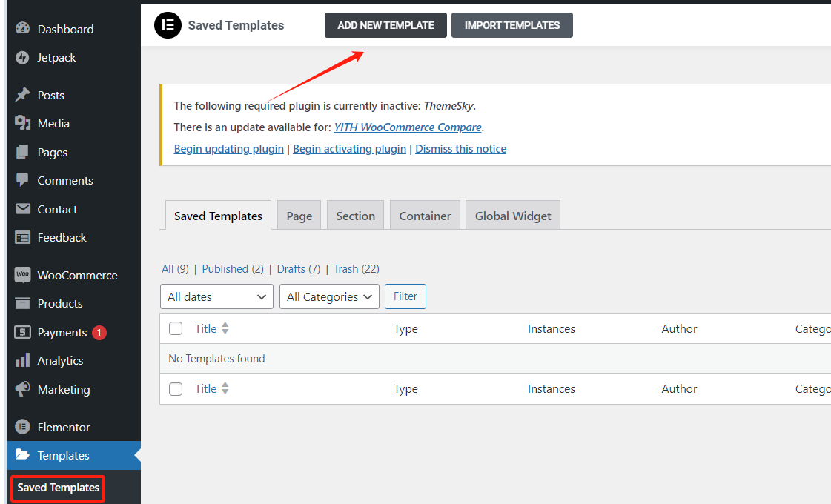This screenshot has height=504, width=831.
Task: Open Analytics bar chart icon
Action: [x=22, y=361]
